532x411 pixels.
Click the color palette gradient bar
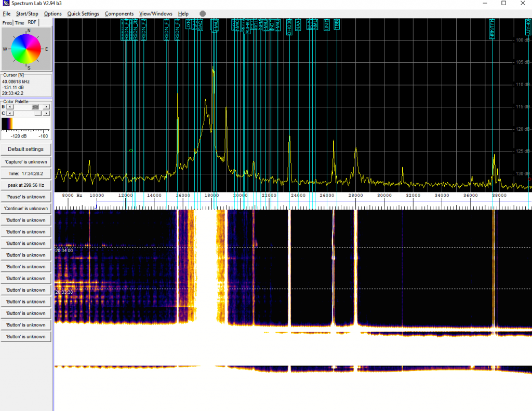[25, 124]
